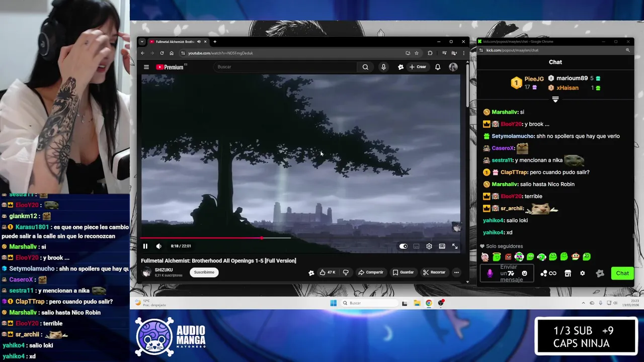This screenshot has height=362, width=644.
Task: Click the Windows taskbar Buscar search box
Action: point(369,303)
